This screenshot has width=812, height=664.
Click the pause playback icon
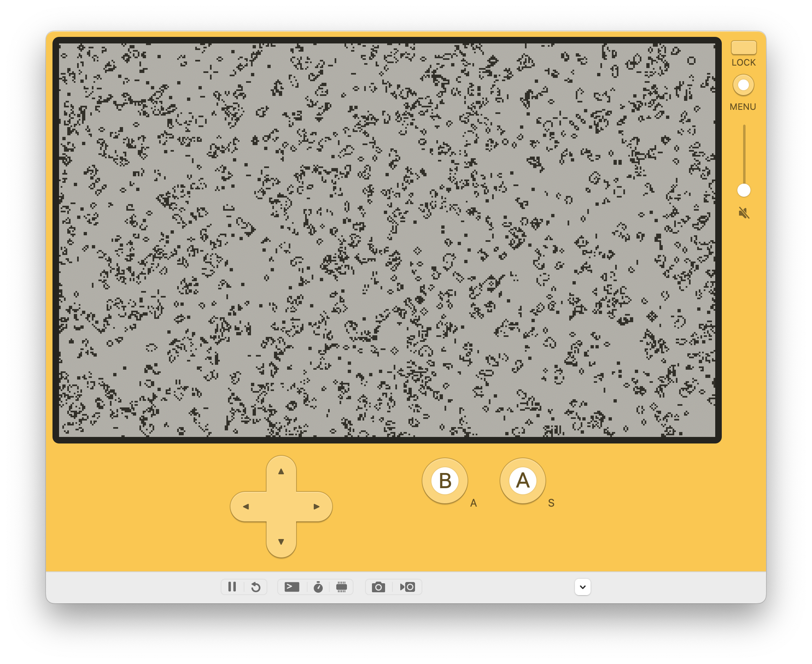tap(231, 587)
